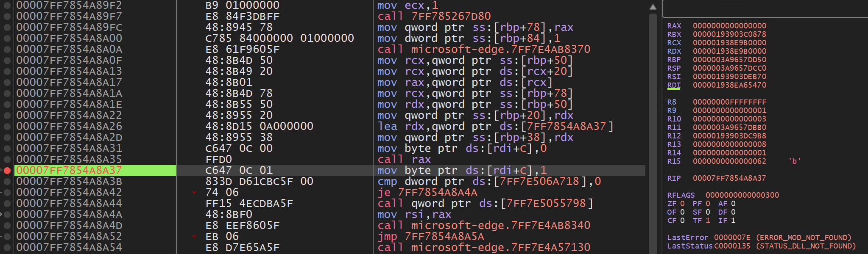Select the RAX register value
The image size is (868, 254).
[729, 26]
